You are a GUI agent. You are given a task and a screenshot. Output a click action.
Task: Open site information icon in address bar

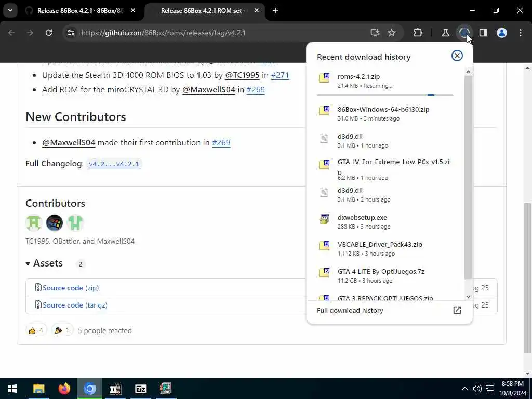[x=71, y=33]
